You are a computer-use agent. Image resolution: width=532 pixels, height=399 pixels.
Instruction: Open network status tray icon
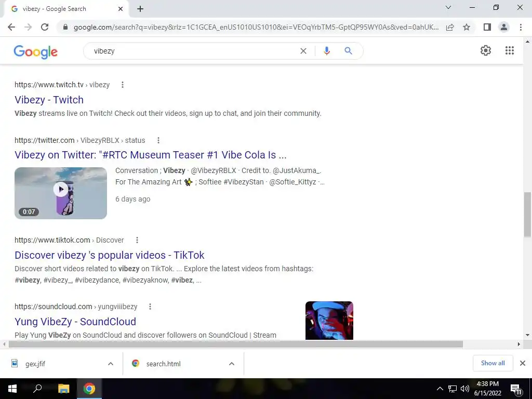(x=453, y=389)
